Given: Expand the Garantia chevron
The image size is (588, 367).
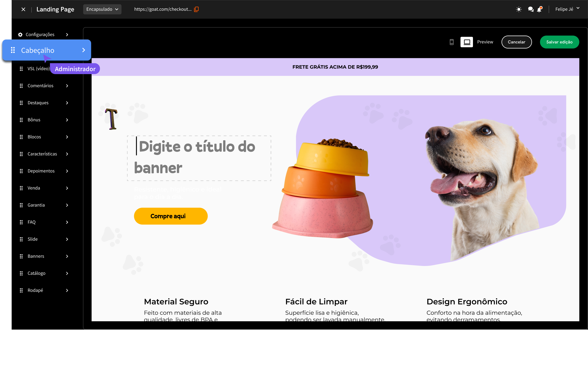Looking at the screenshot, I should (x=67, y=205).
